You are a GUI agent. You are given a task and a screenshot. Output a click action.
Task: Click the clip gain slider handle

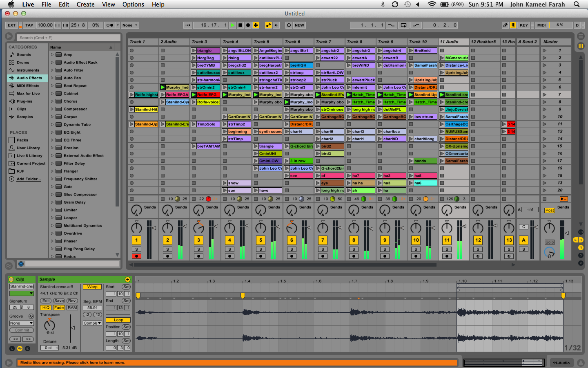pos(73,328)
